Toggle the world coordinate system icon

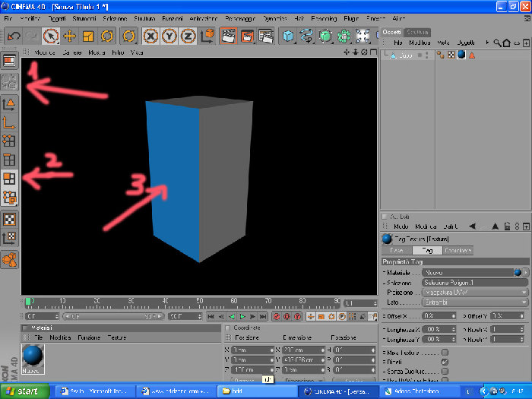pyautogui.click(x=207, y=36)
